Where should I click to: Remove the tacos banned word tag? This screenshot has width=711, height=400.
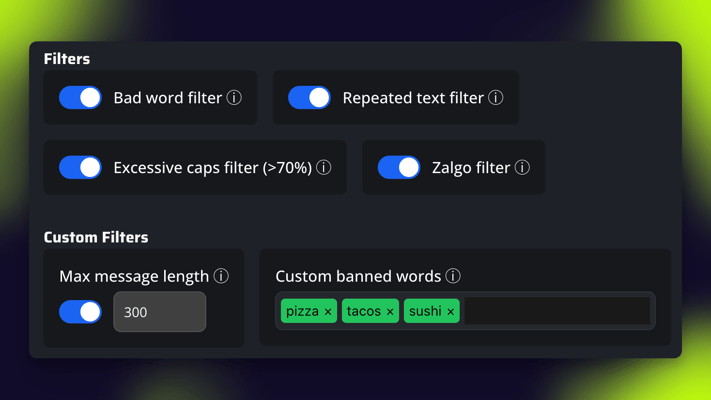(x=390, y=312)
